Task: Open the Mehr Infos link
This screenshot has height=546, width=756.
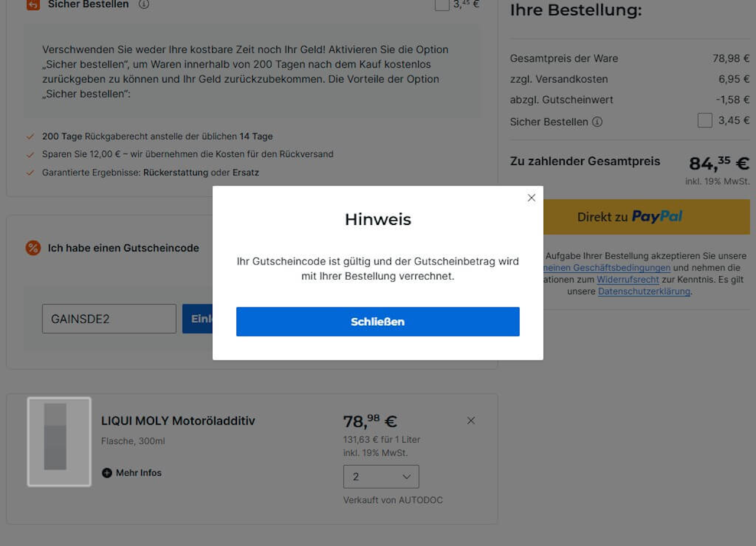Action: [x=139, y=473]
